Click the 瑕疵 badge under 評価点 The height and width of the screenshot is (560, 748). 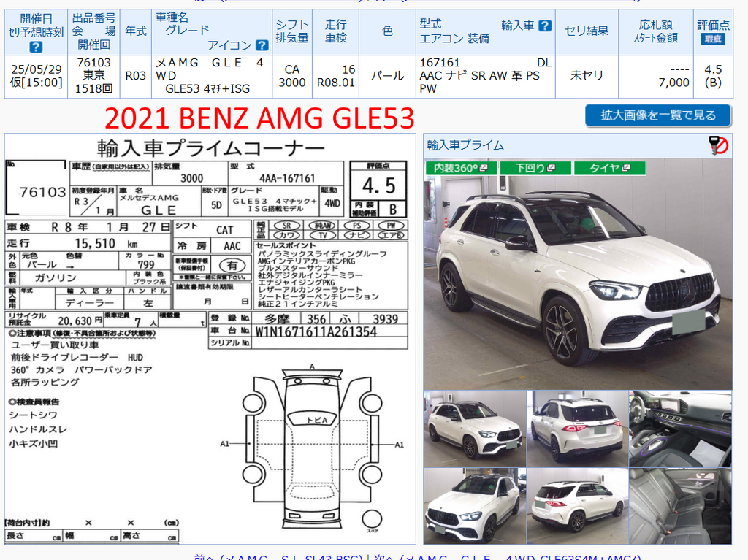tap(713, 39)
